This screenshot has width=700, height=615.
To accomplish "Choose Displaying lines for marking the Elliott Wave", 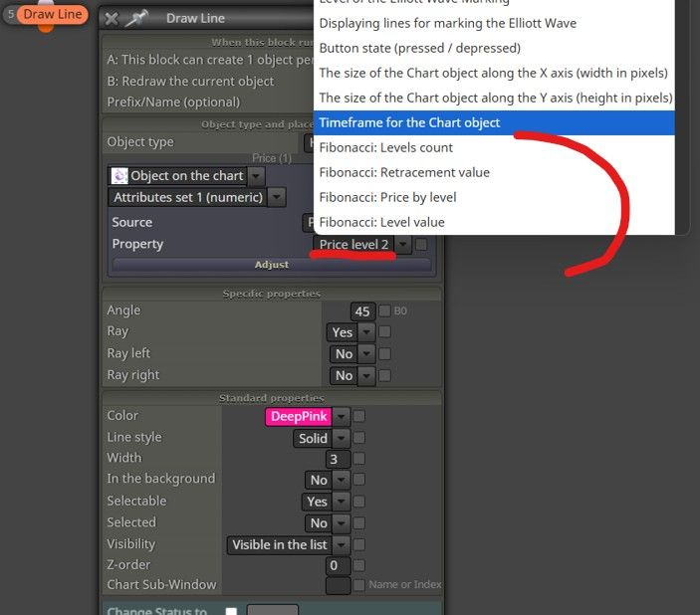I will [494, 23].
